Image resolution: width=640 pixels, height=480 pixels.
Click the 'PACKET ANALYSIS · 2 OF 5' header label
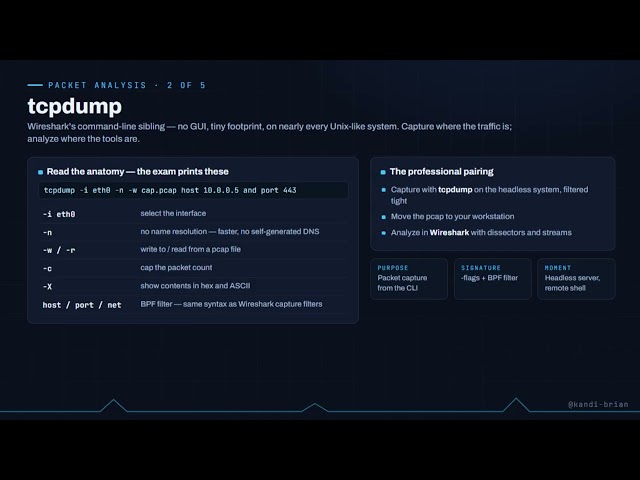(x=127, y=85)
